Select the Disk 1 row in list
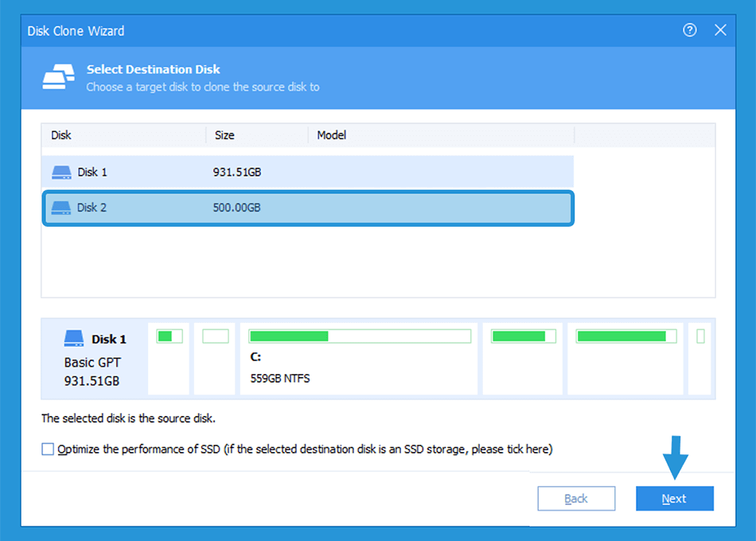 click(308, 172)
